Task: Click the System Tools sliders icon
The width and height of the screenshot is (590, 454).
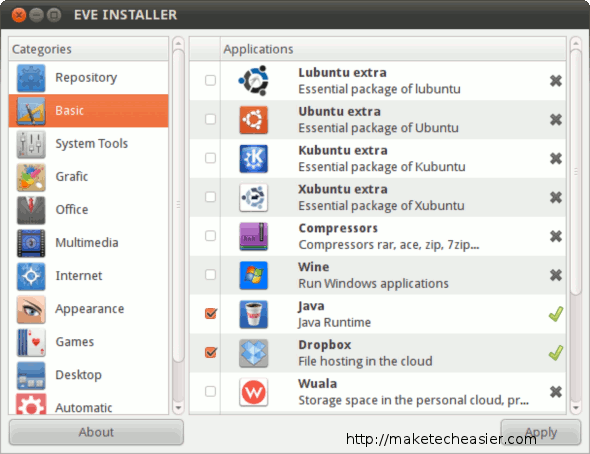Action: (31, 144)
